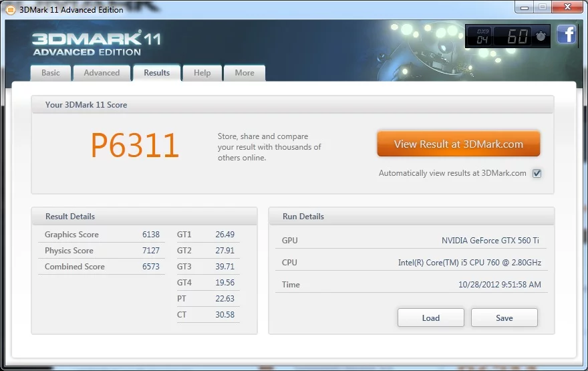
Task: Click the Physics Score label
Action: click(x=69, y=251)
